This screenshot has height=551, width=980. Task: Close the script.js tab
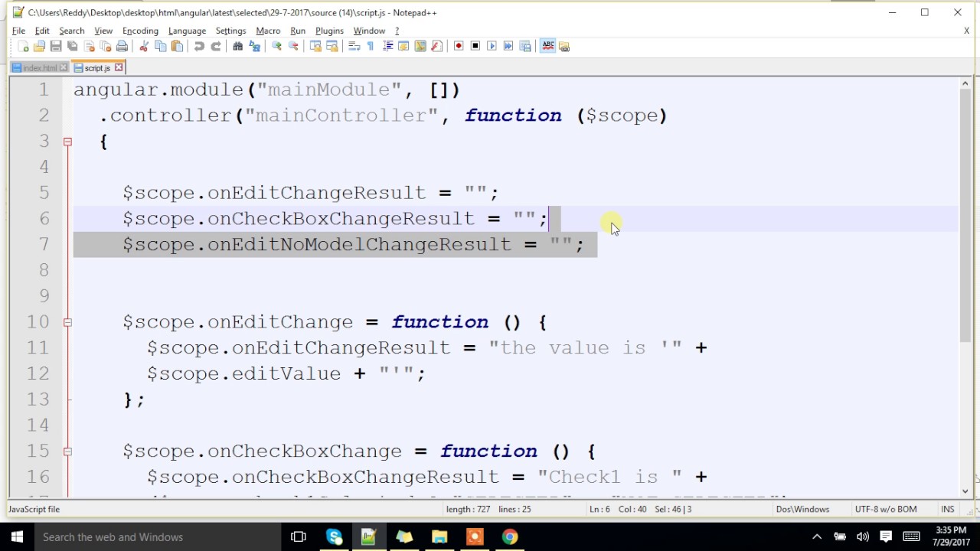(x=119, y=68)
